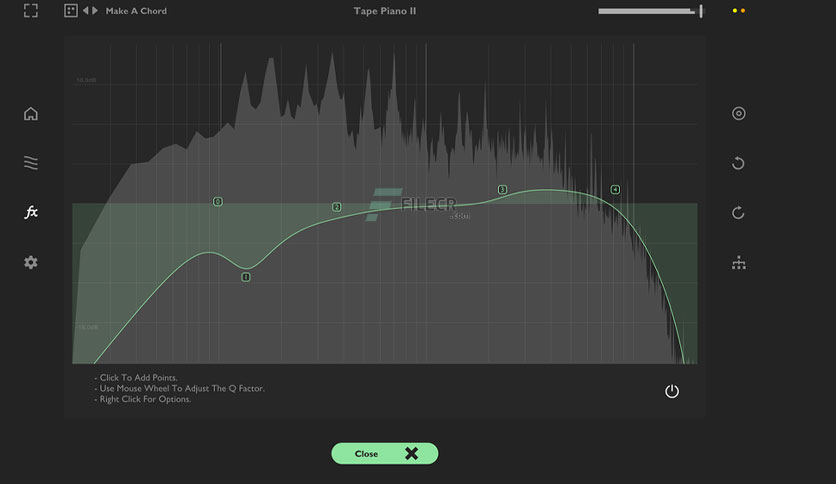The image size is (836, 484).
Task: Toggle the fullscreen brackets icon
Action: click(x=31, y=11)
